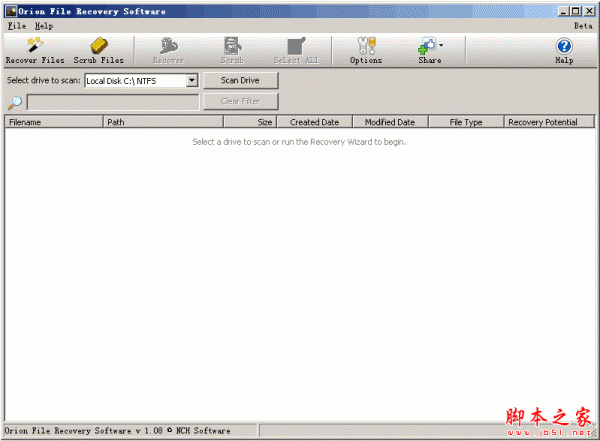Minimize the Orion window
Viewport: 600px width, 441px height.
pos(563,11)
